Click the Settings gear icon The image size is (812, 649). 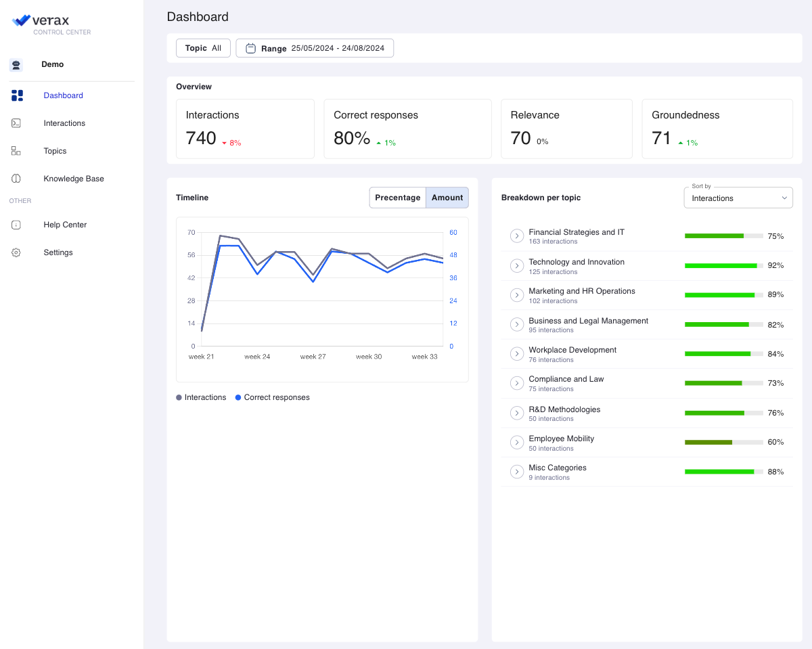coord(16,252)
